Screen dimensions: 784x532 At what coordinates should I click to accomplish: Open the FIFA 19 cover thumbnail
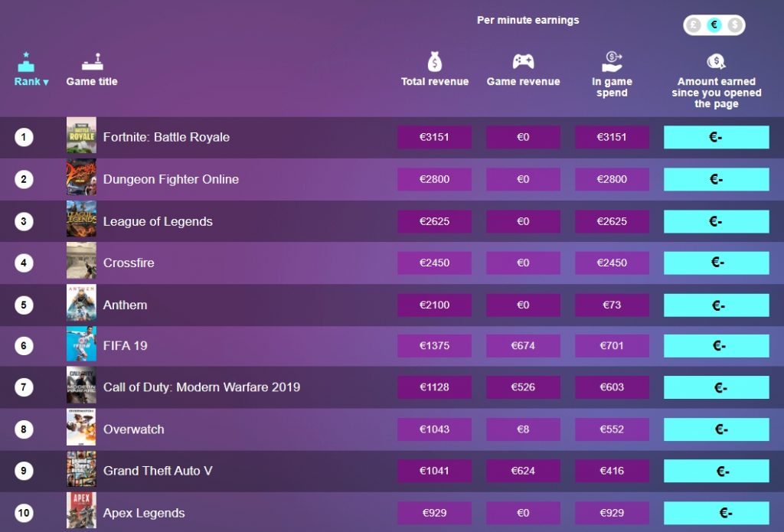point(81,344)
